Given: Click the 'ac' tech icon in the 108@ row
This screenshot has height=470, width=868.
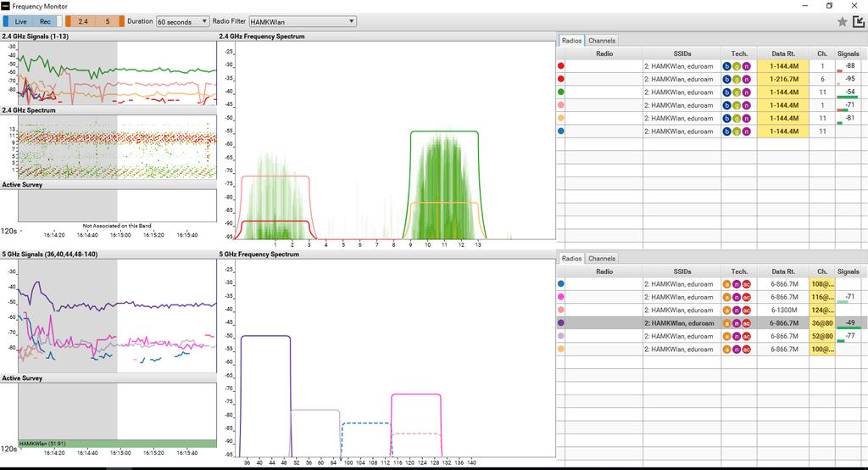Looking at the screenshot, I should [x=746, y=284].
